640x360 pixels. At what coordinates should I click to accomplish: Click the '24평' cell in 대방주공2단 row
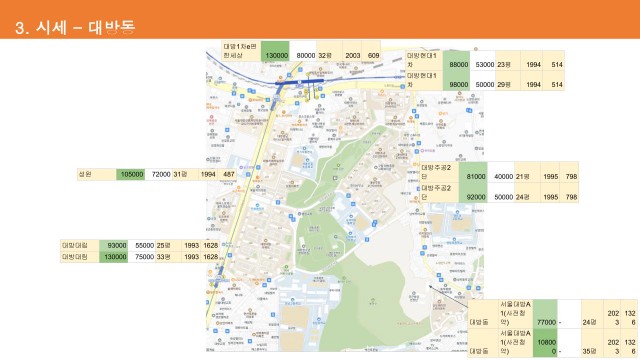click(527, 193)
